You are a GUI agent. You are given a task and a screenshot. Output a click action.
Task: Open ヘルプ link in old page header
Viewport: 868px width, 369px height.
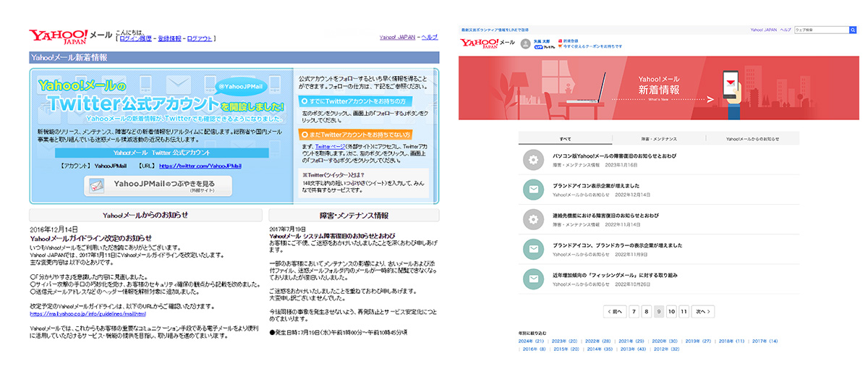430,37
